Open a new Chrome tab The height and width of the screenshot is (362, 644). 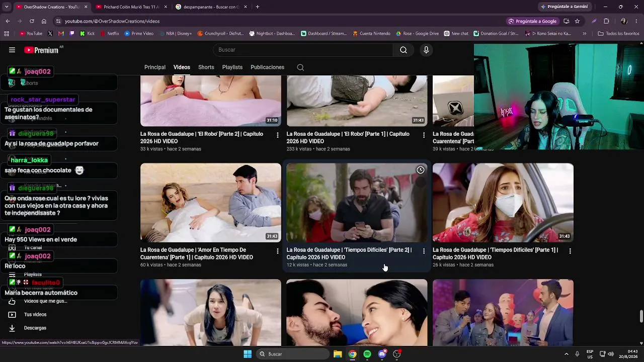pyautogui.click(x=258, y=7)
